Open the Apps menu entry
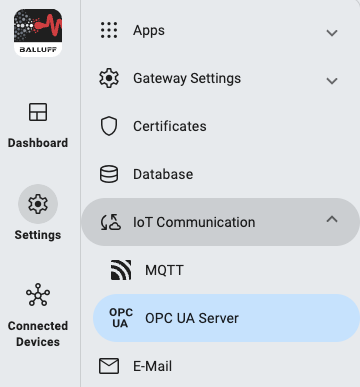360x387 pixels. tap(220, 30)
